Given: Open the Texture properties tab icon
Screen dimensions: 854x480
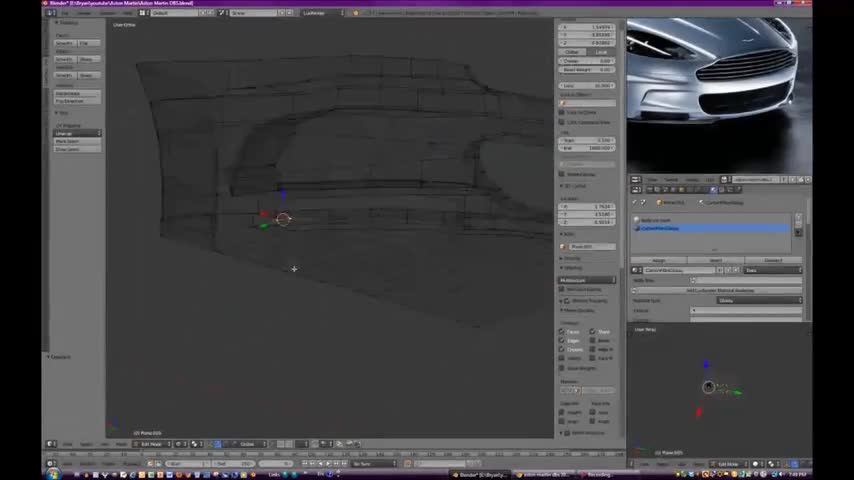Looking at the screenshot, I should [722, 190].
